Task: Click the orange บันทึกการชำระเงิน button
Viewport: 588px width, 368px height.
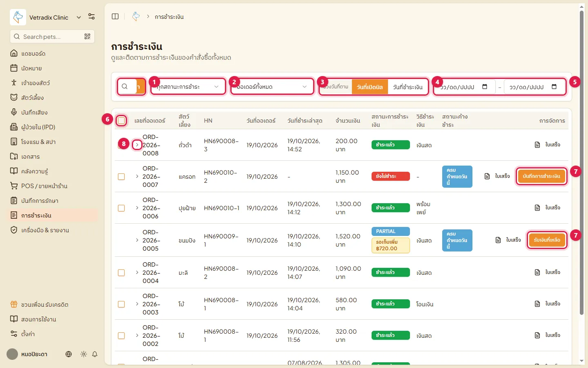Action: tap(541, 176)
